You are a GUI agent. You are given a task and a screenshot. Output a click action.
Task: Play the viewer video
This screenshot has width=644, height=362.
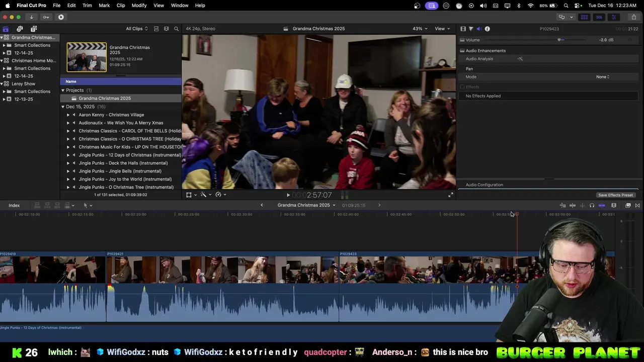(288, 195)
